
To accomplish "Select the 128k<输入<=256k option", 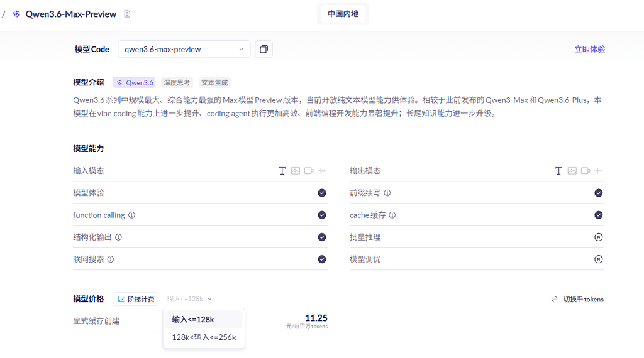I will 204,337.
